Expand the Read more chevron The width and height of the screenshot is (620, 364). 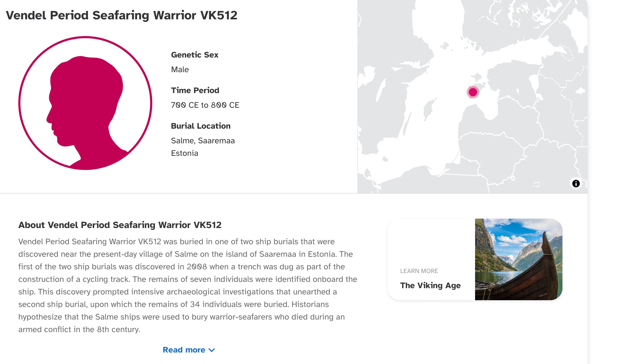click(212, 350)
